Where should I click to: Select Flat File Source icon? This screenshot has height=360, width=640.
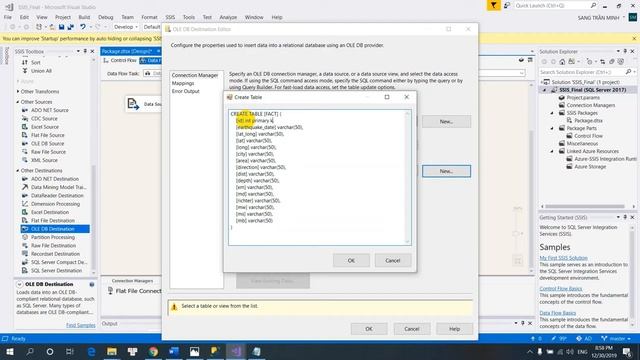click(25, 135)
